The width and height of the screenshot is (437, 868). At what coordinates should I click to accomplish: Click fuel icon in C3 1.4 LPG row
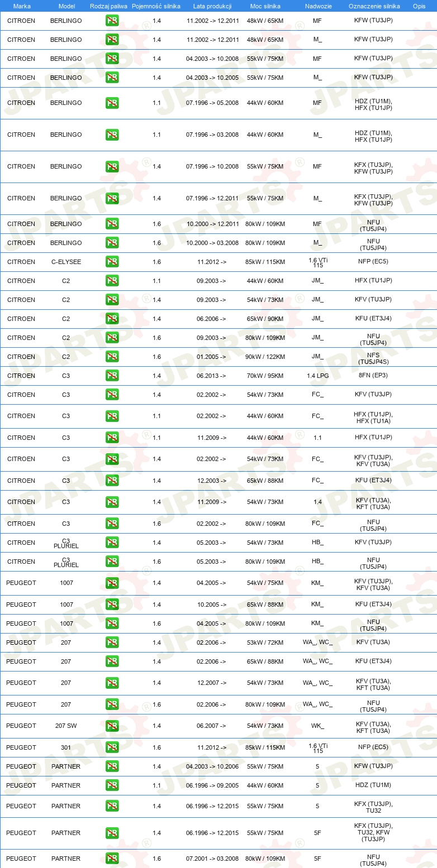pos(112,376)
